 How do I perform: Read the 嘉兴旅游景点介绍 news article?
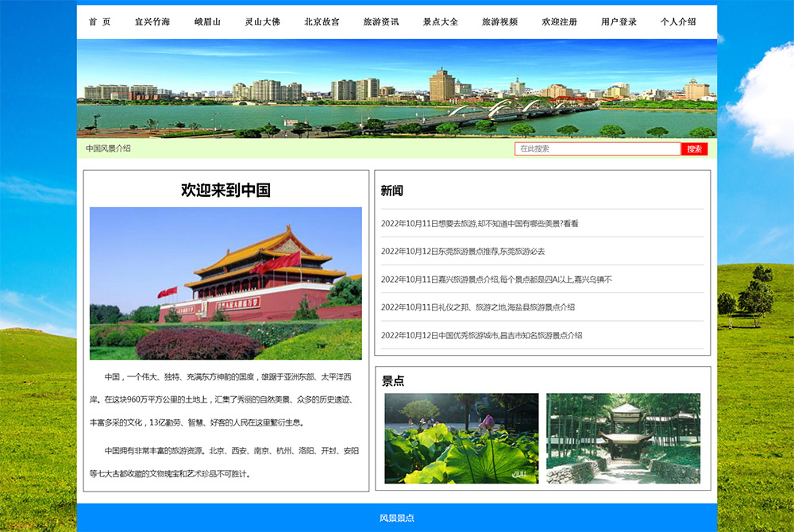496,279
